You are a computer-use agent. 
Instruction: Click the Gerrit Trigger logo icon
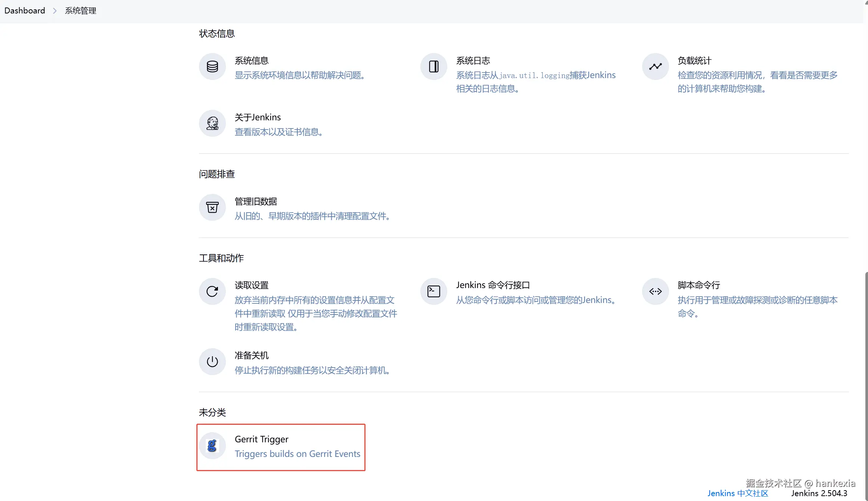212,445
